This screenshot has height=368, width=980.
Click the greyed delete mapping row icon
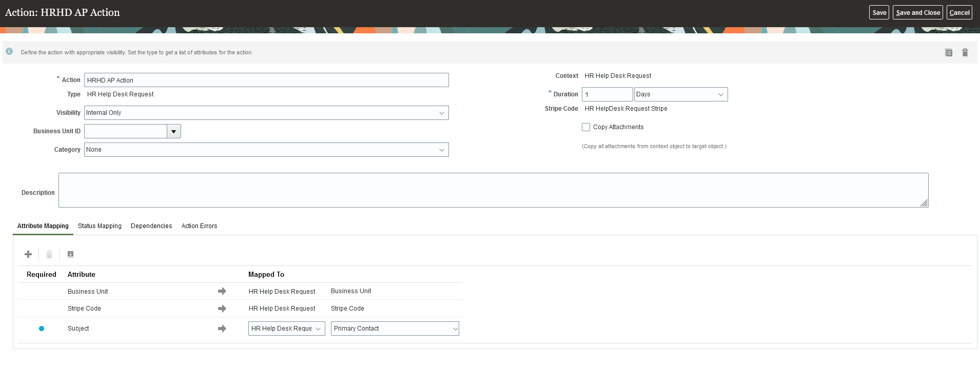[x=49, y=254]
